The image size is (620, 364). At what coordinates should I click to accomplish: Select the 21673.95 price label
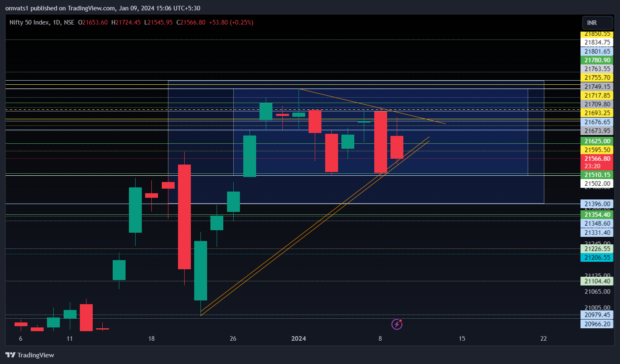[597, 131]
